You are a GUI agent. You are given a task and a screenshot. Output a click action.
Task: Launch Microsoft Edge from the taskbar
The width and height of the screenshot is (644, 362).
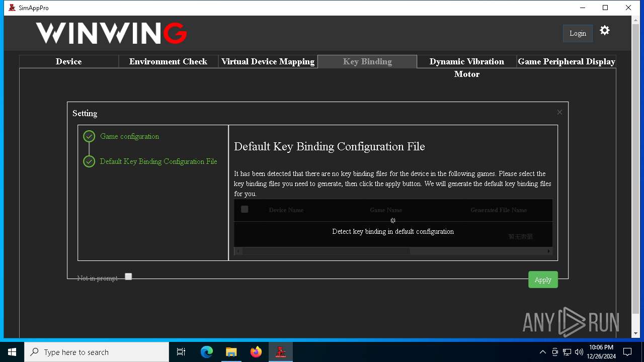tap(207, 352)
